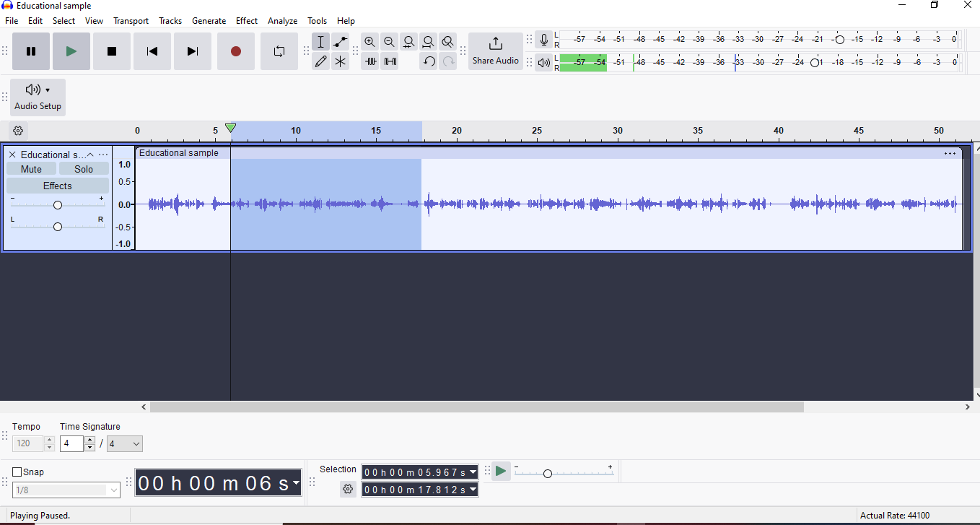Image resolution: width=980 pixels, height=525 pixels.
Task: Skip to the start of project
Action: point(152,51)
